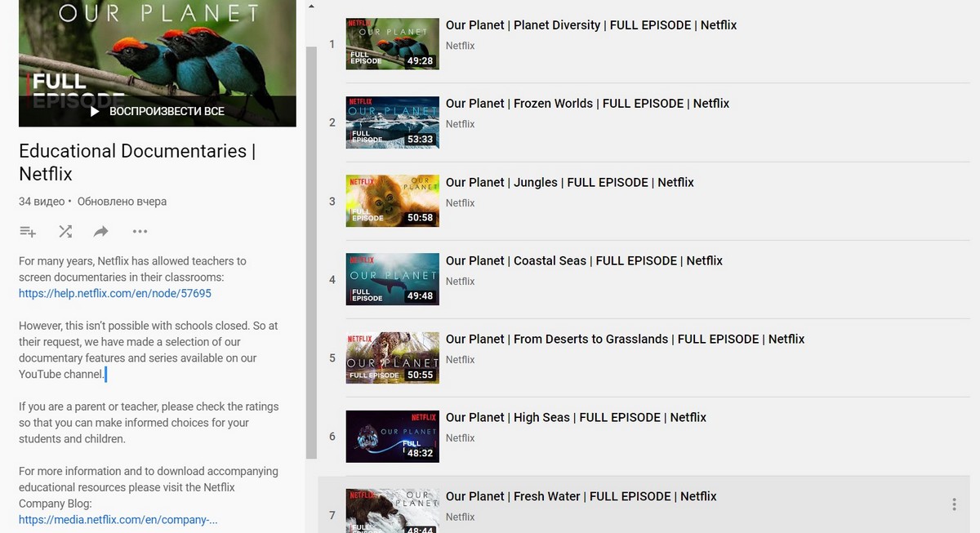This screenshot has width=980, height=533.
Task: Click the share arrow icon
Action: [x=101, y=232]
